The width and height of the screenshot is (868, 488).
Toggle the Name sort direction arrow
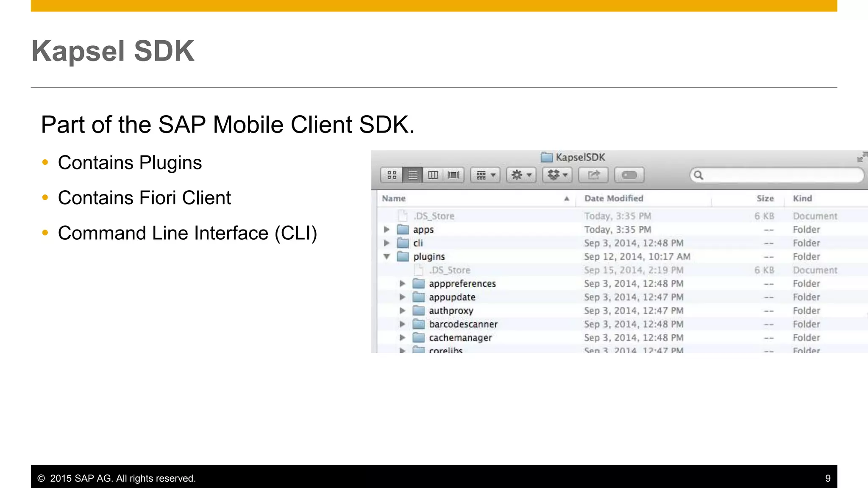pos(567,199)
